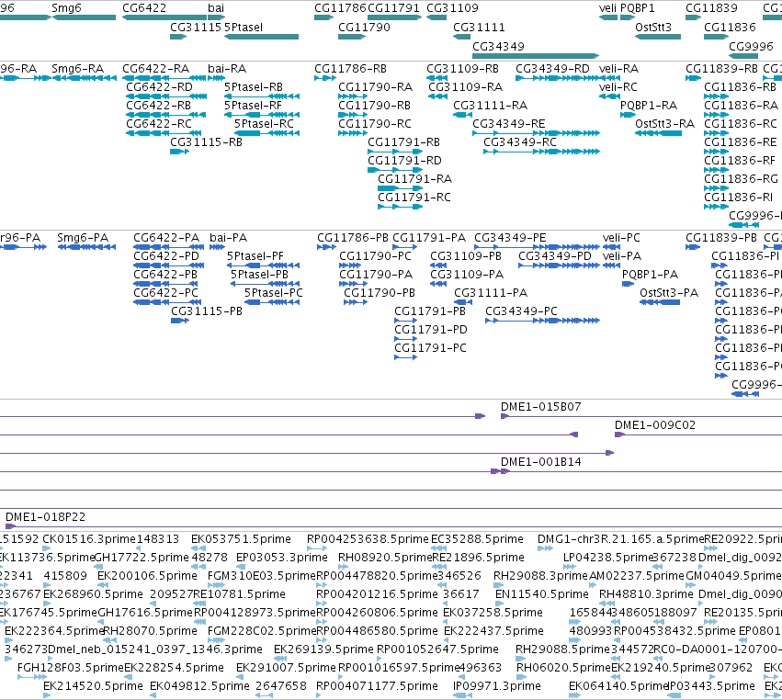This screenshot has height=700, width=782.
Task: Click the CG6422 gene label
Action: (144, 8)
